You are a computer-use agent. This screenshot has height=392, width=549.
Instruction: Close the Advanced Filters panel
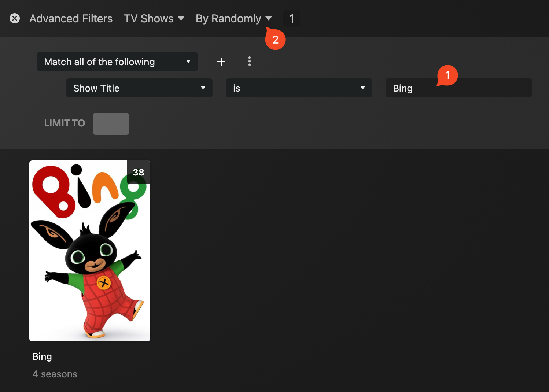point(15,18)
